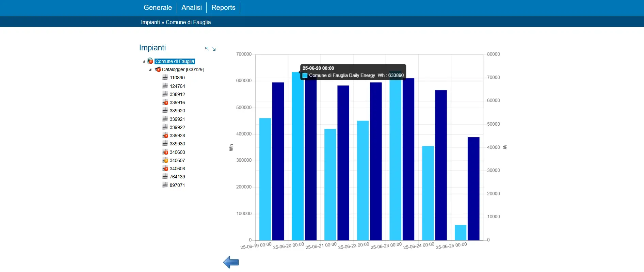The image size is (644, 272).
Task: Click the light blue energy bar for 25-06-24
Action: pyautogui.click(x=428, y=193)
